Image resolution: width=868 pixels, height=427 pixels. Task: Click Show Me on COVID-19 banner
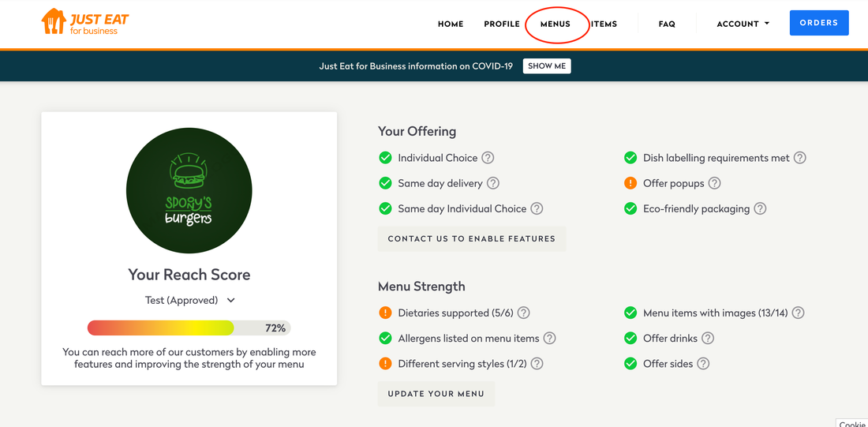pyautogui.click(x=547, y=66)
